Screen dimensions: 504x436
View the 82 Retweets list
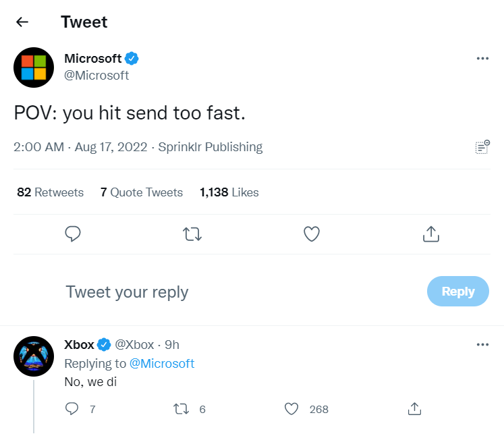(50, 192)
